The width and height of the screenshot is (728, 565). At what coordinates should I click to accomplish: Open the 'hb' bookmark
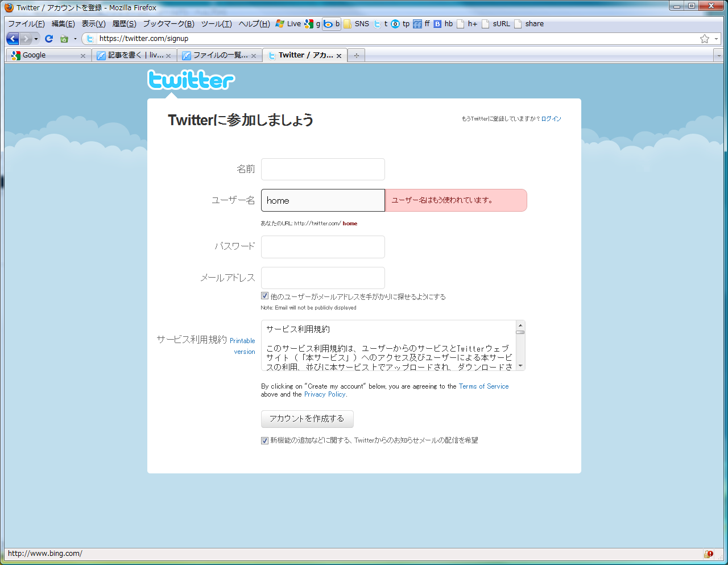click(443, 24)
